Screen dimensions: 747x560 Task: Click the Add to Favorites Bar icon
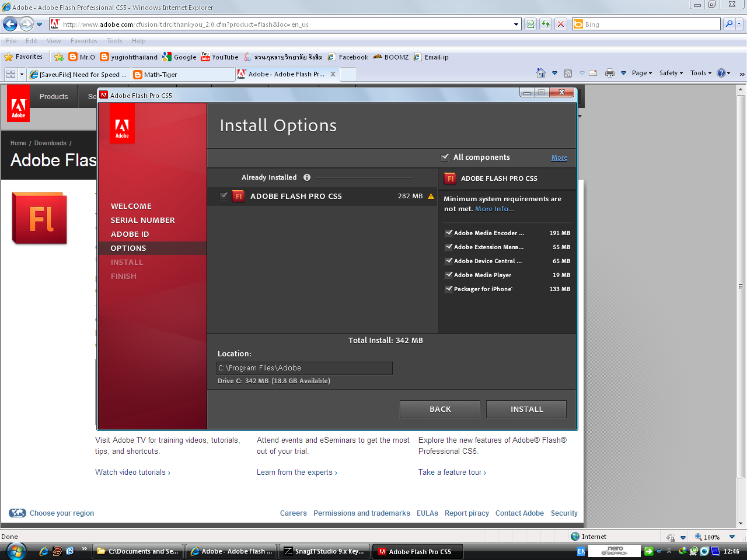point(59,57)
